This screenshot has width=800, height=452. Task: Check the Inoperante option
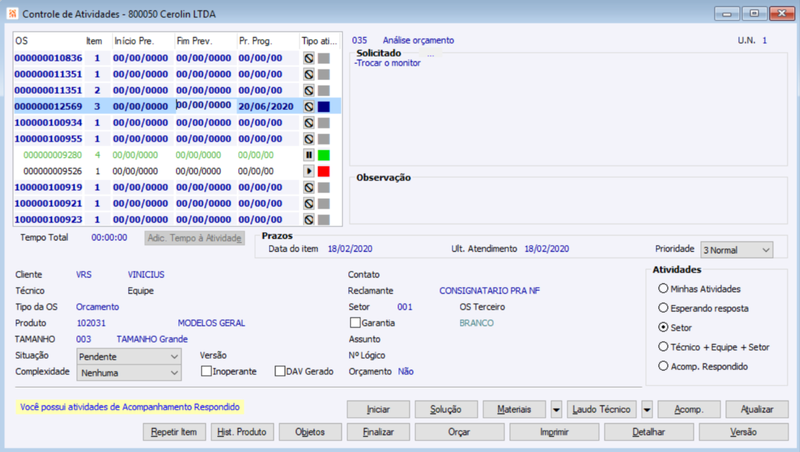(x=206, y=371)
